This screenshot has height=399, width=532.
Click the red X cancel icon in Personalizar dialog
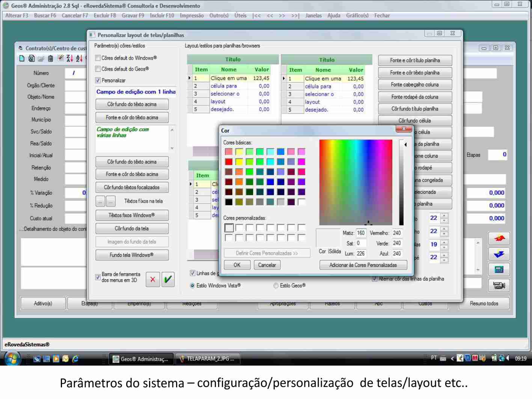(x=152, y=279)
